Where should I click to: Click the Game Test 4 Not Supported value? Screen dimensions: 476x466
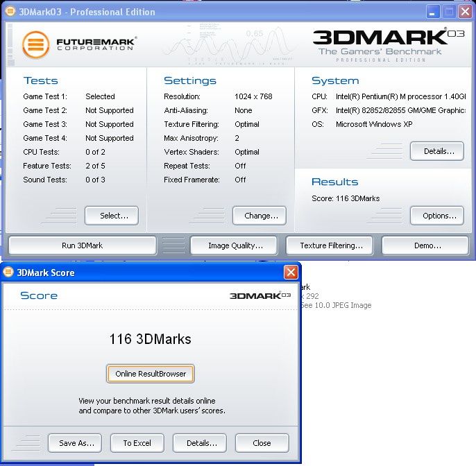(x=110, y=139)
